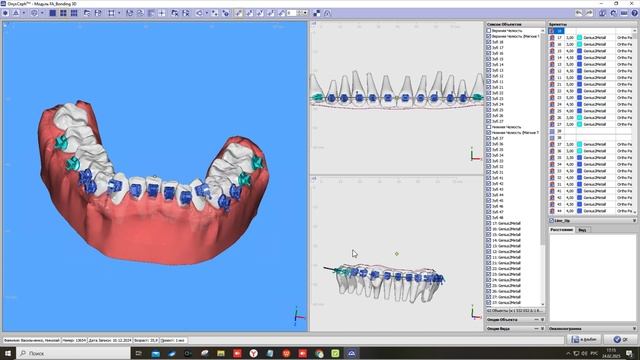Select the 4,50 value cell in row 14
The height and width of the screenshot is (360, 640).
[x=570, y=58]
